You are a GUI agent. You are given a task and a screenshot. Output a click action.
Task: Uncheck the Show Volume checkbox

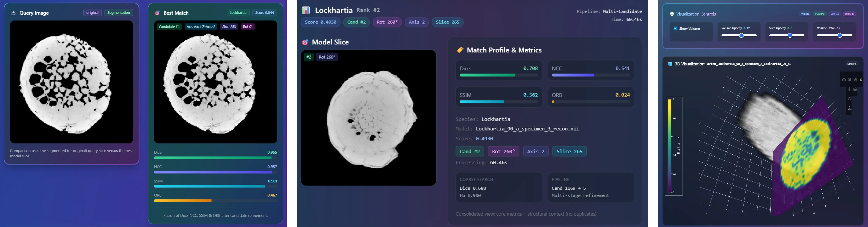click(675, 29)
